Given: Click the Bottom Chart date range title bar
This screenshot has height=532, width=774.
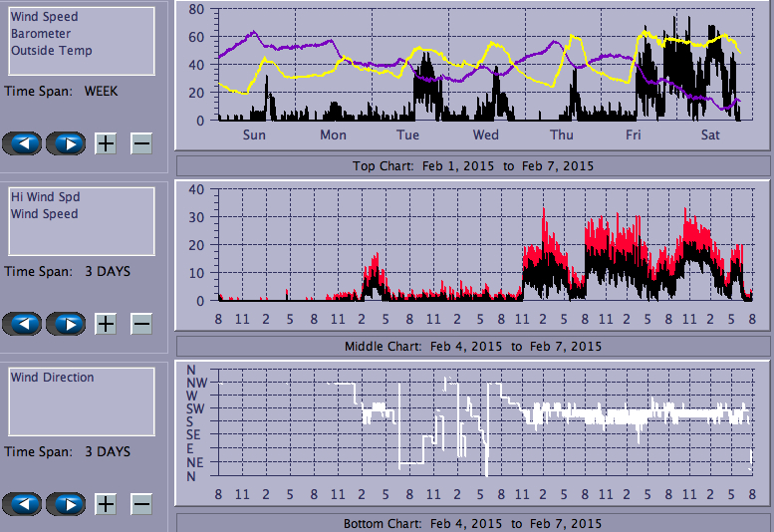Looking at the screenshot, I should (472, 523).
